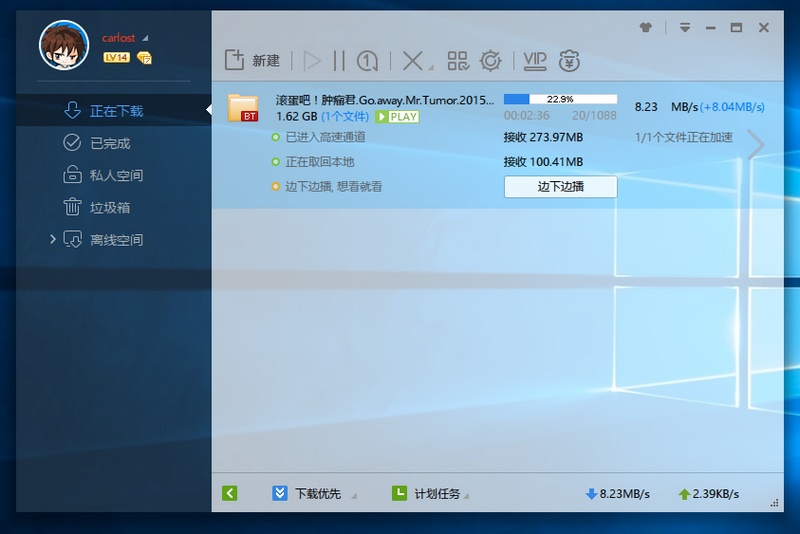Click the gold diamond membership icon
This screenshot has width=800, height=534.
point(144,58)
